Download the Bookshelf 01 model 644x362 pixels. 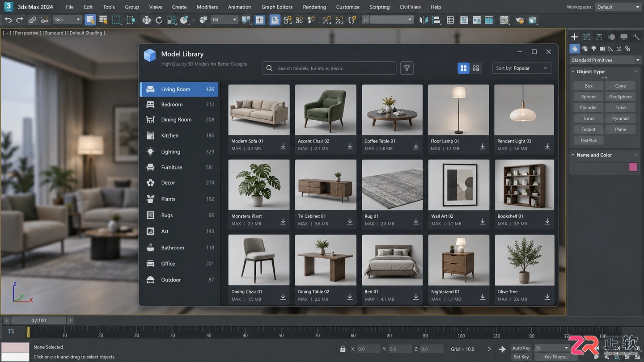[547, 221]
